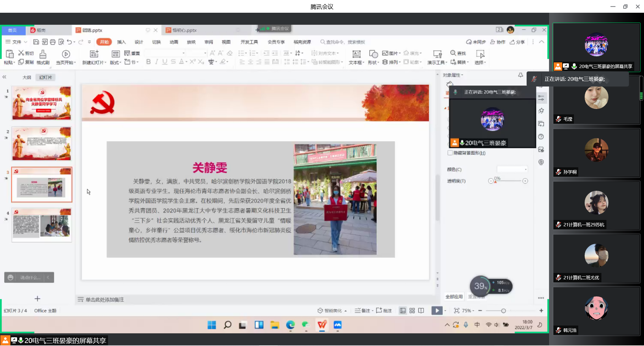Toggle Strikethrough formatting

click(173, 62)
